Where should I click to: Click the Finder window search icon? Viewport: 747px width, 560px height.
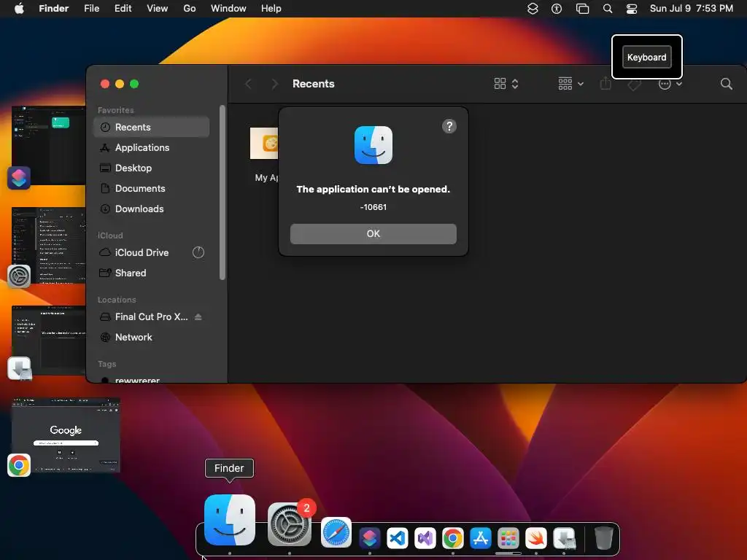coord(726,84)
